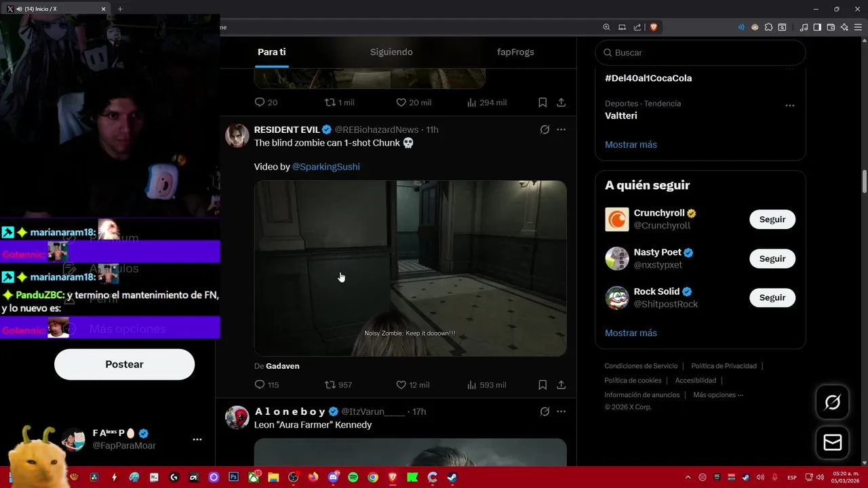The height and width of the screenshot is (488, 868).
Task: Bookmark the RESIDENT EVIL blind zombie post
Action: 542,384
